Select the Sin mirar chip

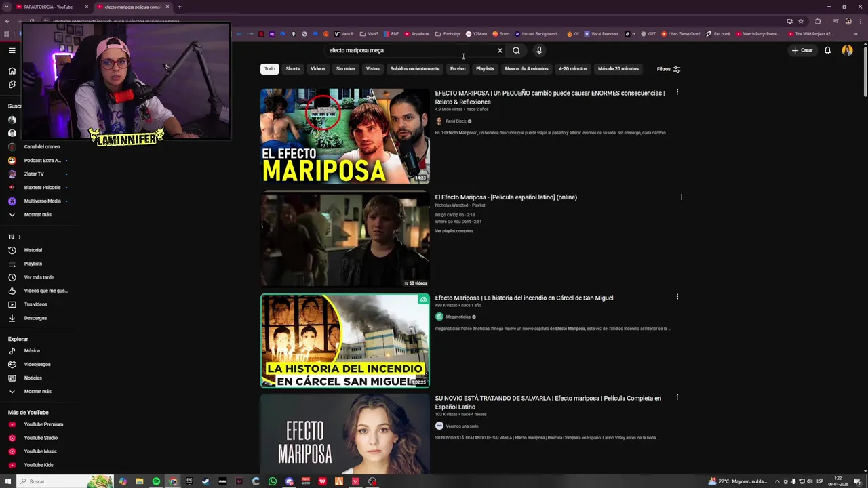[346, 68]
